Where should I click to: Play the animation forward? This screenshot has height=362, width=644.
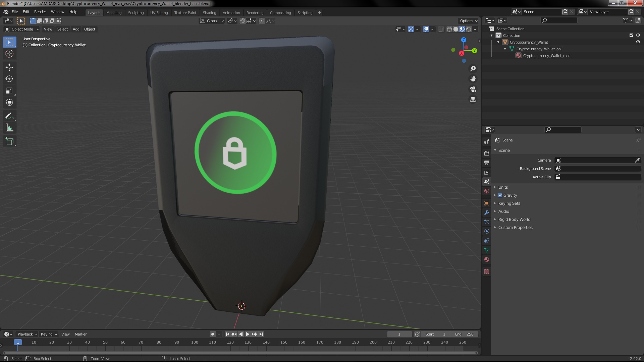tap(248, 334)
